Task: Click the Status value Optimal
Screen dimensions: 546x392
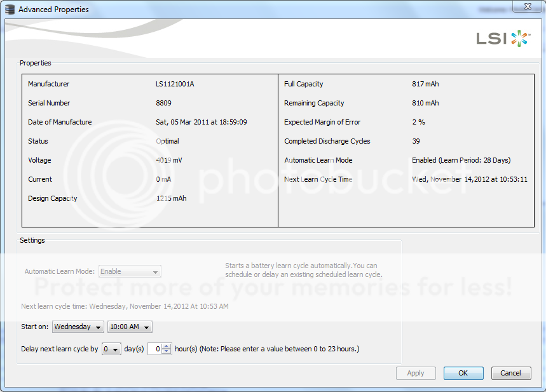Action: point(167,141)
